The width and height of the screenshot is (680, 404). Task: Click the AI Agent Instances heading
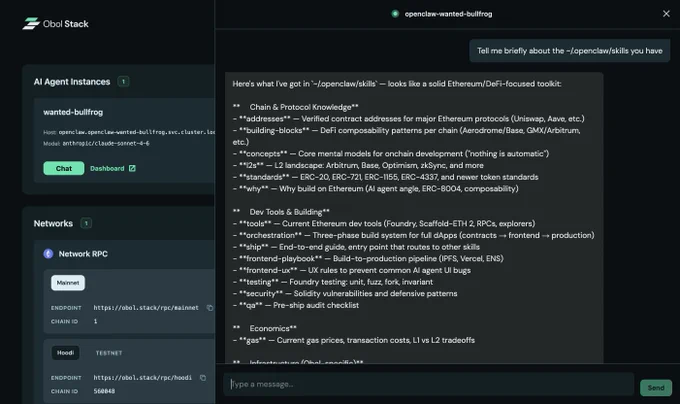[x=72, y=81]
